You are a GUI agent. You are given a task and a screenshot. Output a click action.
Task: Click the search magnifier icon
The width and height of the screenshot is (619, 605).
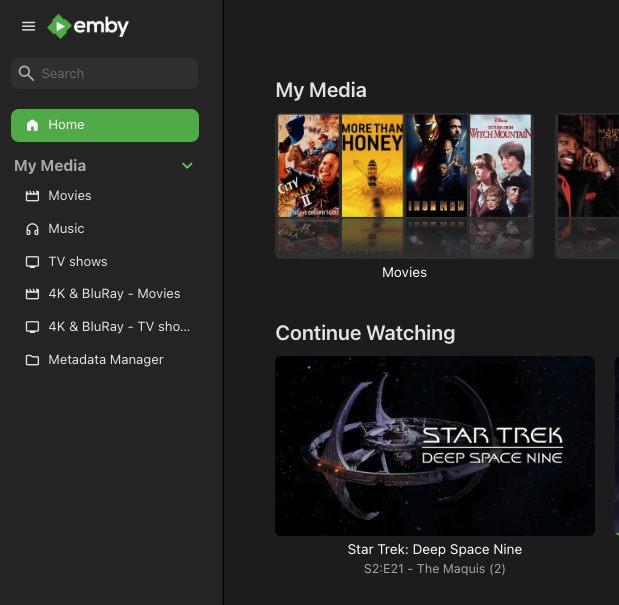tap(26, 73)
